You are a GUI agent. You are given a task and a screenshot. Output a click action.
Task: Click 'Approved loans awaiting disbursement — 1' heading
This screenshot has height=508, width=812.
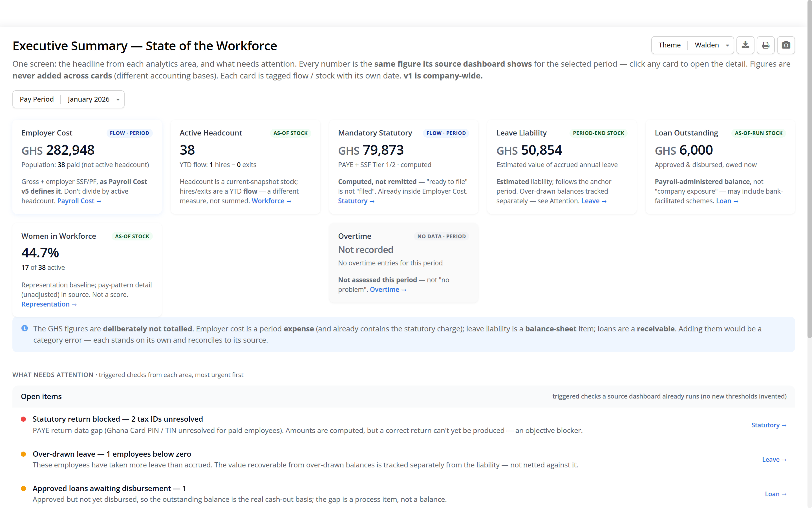[109, 488]
